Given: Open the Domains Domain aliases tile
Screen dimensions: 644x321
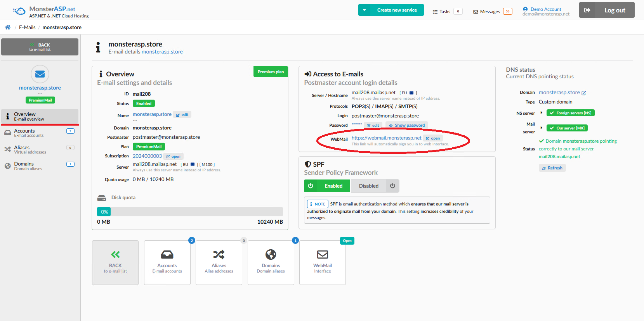Looking at the screenshot, I should [271, 262].
